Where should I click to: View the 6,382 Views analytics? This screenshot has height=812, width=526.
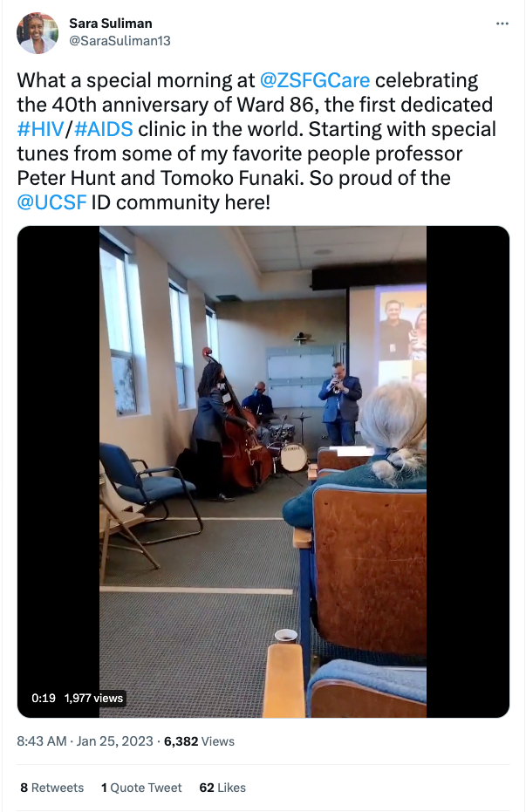click(x=199, y=741)
